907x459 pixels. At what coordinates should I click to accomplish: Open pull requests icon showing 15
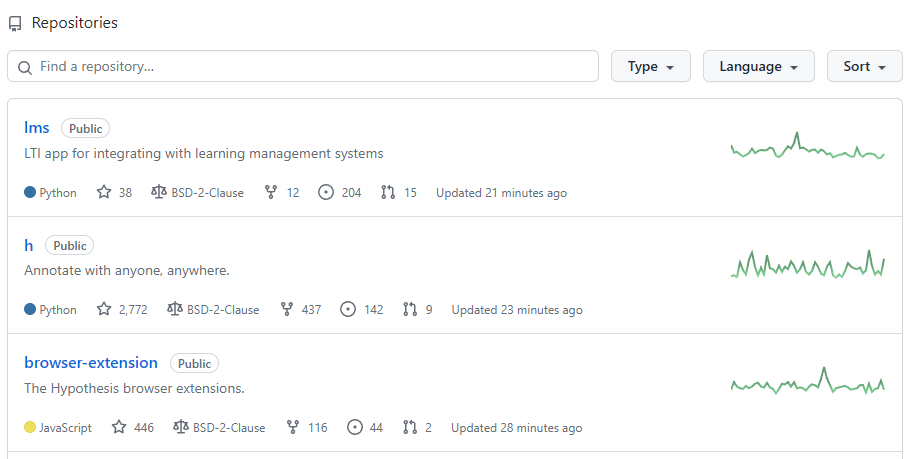pyautogui.click(x=388, y=192)
